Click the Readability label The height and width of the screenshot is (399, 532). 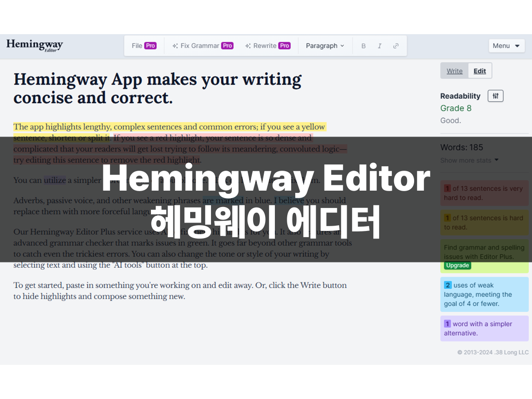460,96
